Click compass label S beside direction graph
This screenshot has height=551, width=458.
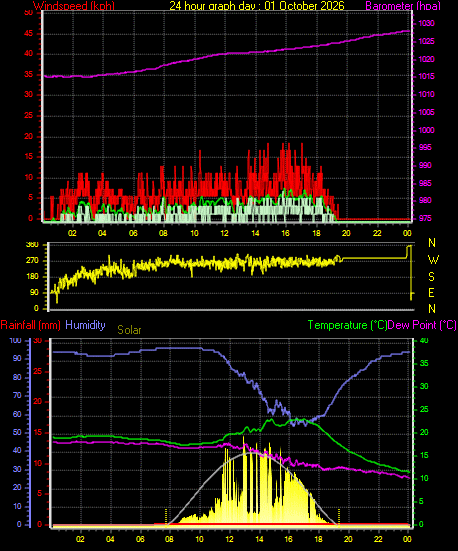click(432, 277)
